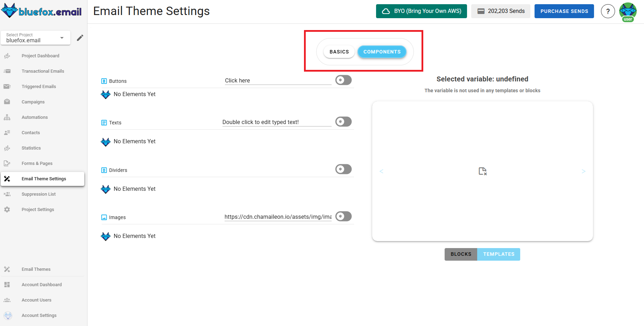The height and width of the screenshot is (326, 644).
Task: Click the Buttons component icon
Action: (104, 81)
